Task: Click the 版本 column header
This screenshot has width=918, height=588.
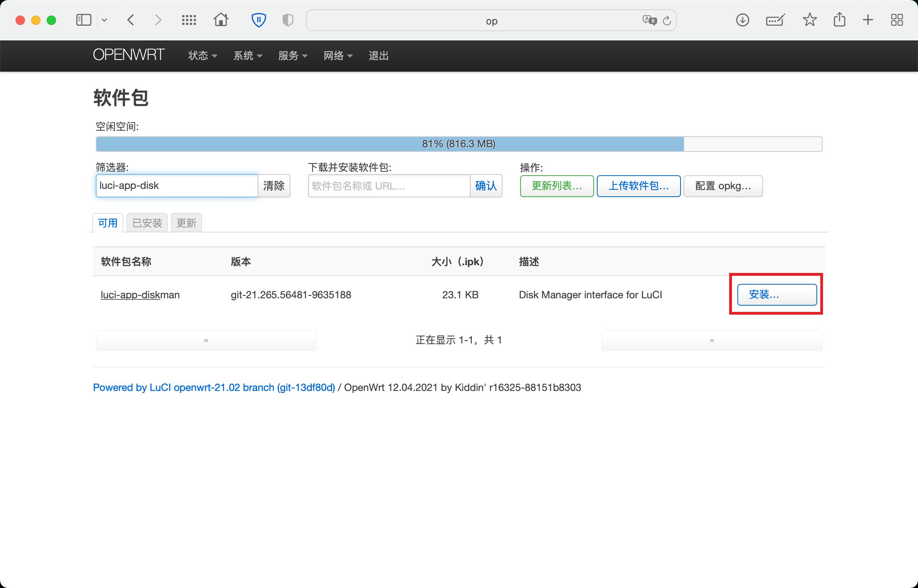Action: 241,261
